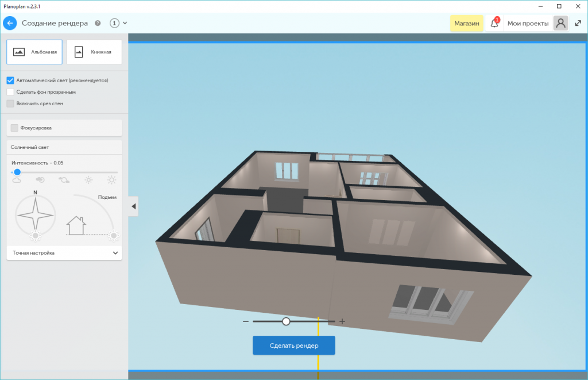
Task: Open the user profile avatar
Action: click(x=560, y=23)
